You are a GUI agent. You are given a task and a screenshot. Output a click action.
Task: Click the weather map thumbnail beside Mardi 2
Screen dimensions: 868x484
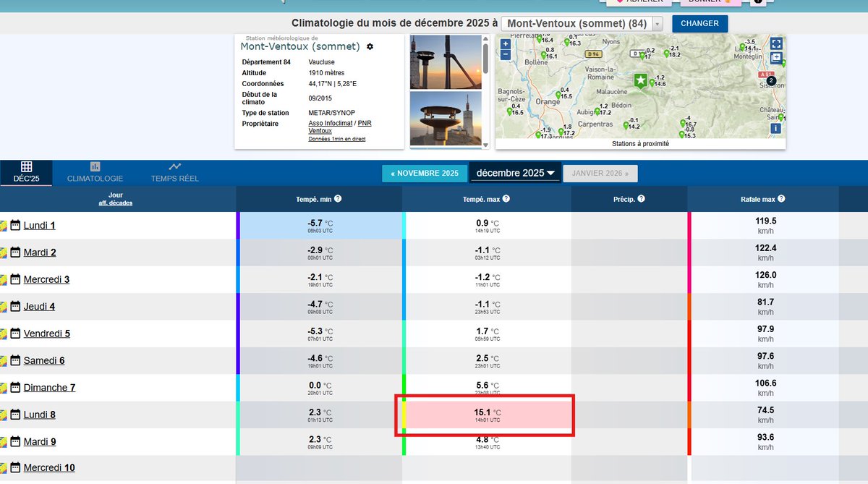tap(4, 252)
